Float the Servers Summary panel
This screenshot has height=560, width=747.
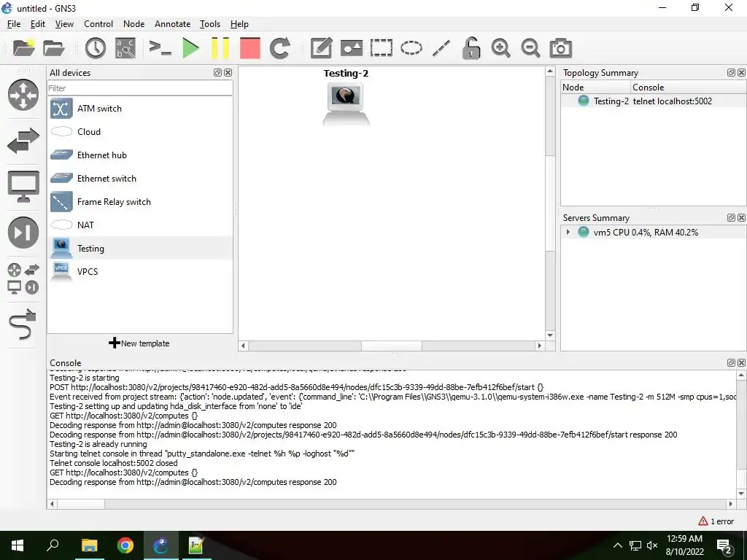coord(731,217)
